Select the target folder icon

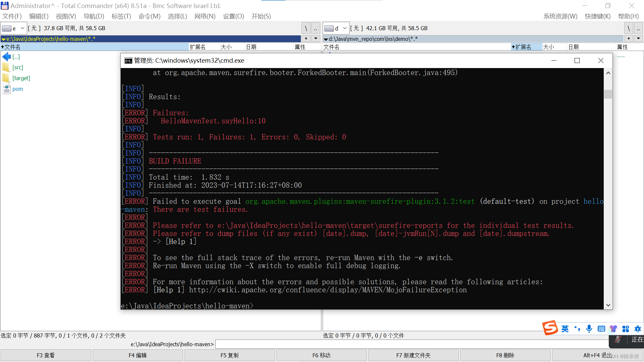tap(6, 78)
